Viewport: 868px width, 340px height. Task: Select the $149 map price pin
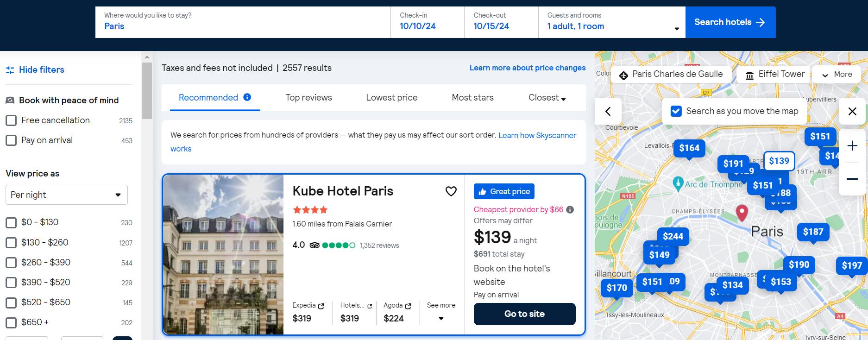tap(659, 255)
